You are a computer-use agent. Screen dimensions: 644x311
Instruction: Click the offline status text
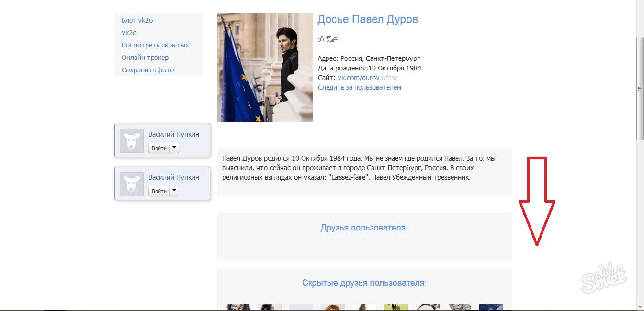pos(390,78)
